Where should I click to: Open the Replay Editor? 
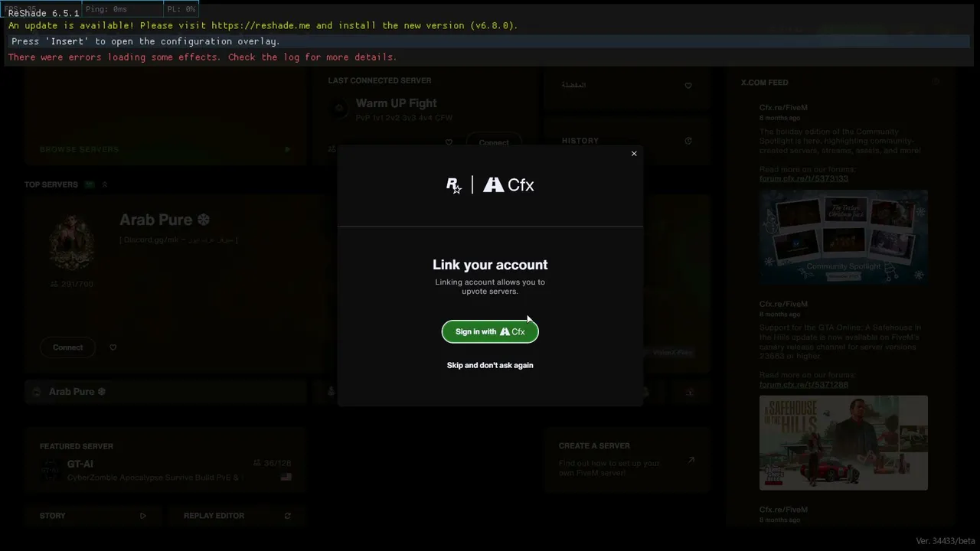[214, 516]
